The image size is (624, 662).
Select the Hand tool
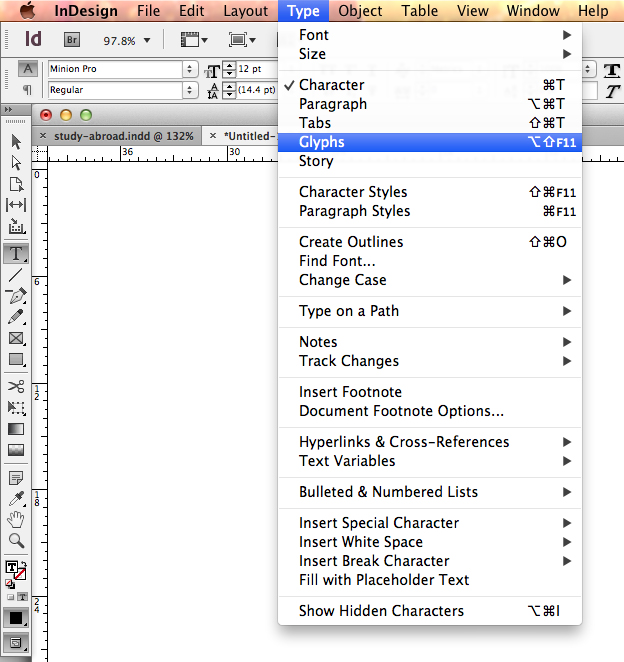(x=16, y=520)
